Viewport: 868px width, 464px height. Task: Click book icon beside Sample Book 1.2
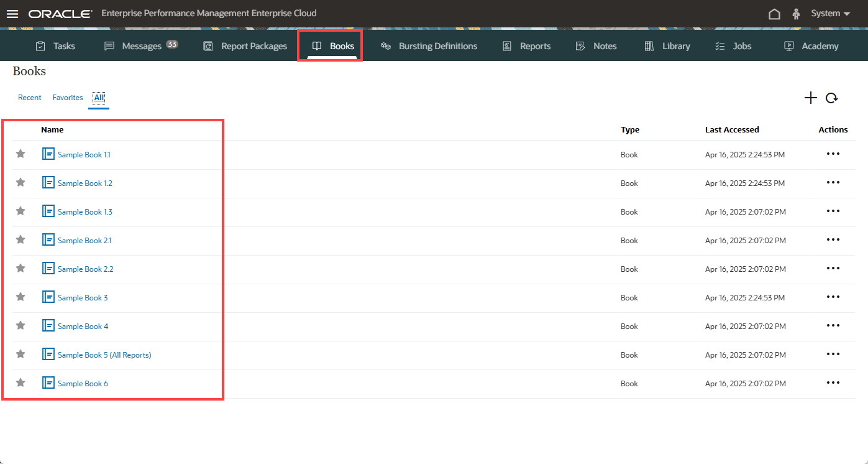coord(48,182)
